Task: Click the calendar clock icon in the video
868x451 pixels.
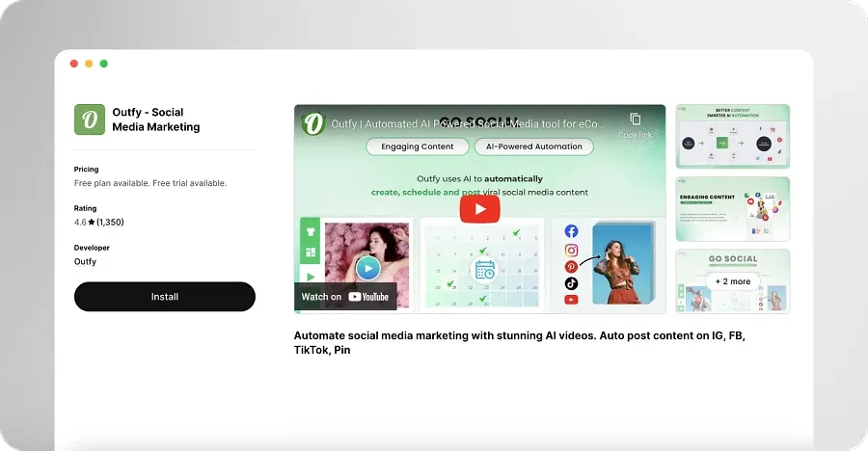Action: point(485,271)
